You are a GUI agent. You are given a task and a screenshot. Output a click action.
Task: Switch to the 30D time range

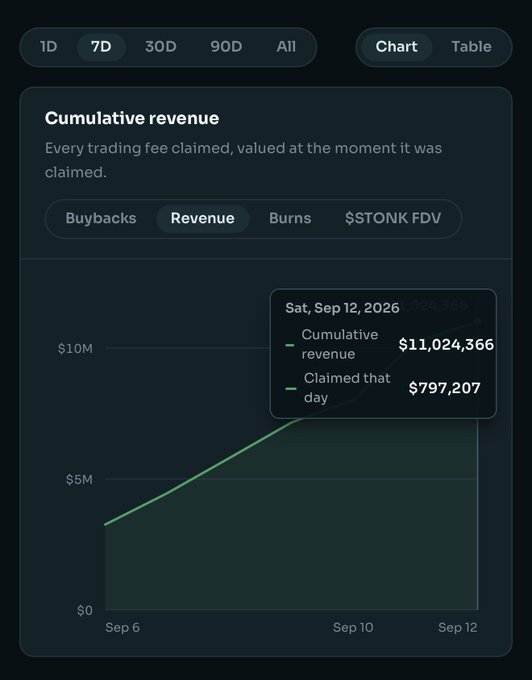pyautogui.click(x=161, y=46)
